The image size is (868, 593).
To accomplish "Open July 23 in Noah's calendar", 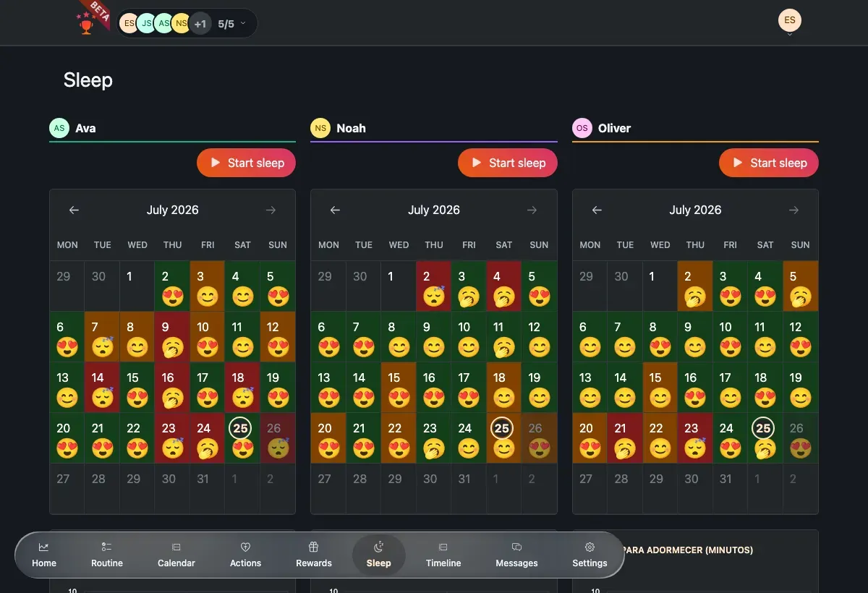I will [434, 438].
